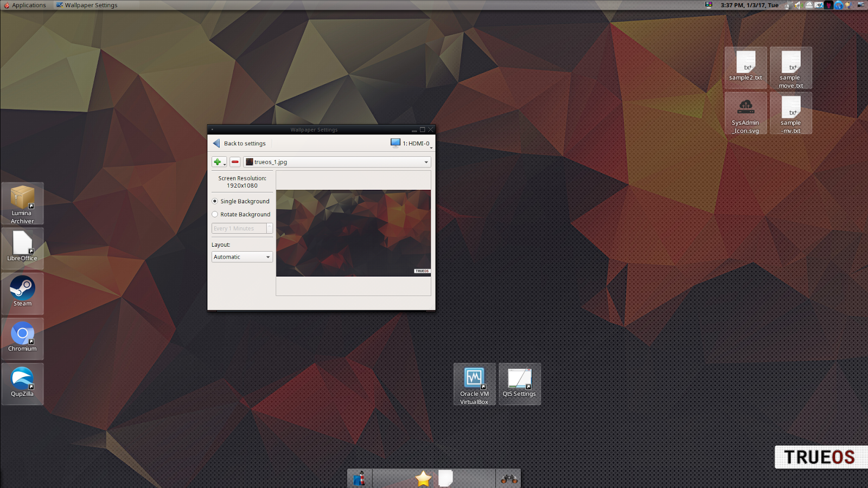Enable Rotate Background mode
Image resolution: width=868 pixels, height=488 pixels.
215,214
